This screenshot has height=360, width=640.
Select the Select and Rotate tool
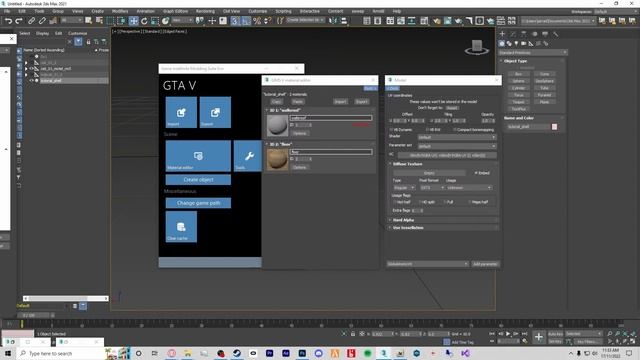pyautogui.click(x=144, y=21)
